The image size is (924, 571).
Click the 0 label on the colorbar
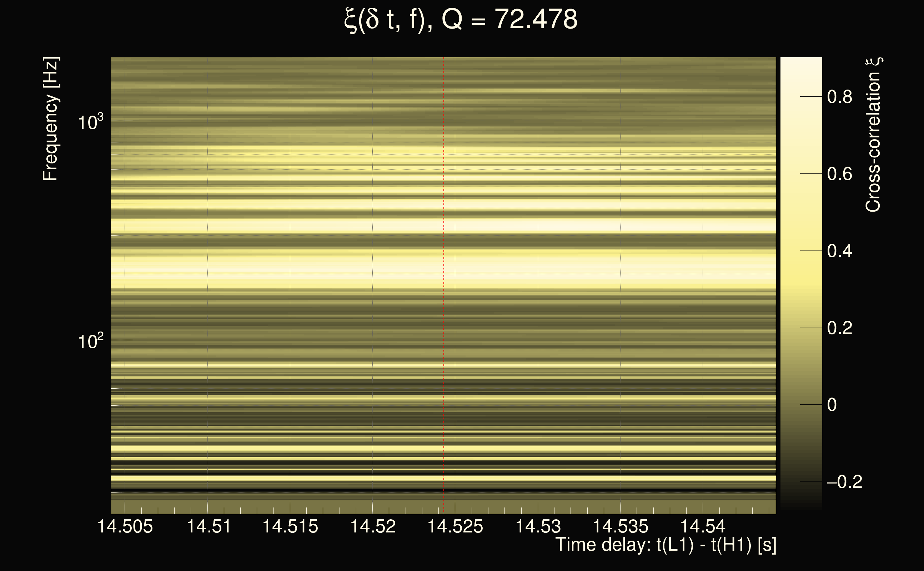tap(832, 405)
